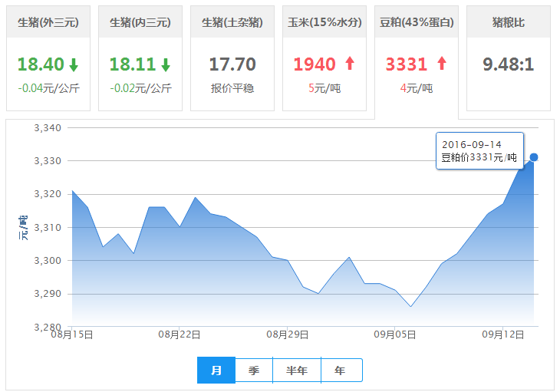Click the 18.40 price value

41,64
